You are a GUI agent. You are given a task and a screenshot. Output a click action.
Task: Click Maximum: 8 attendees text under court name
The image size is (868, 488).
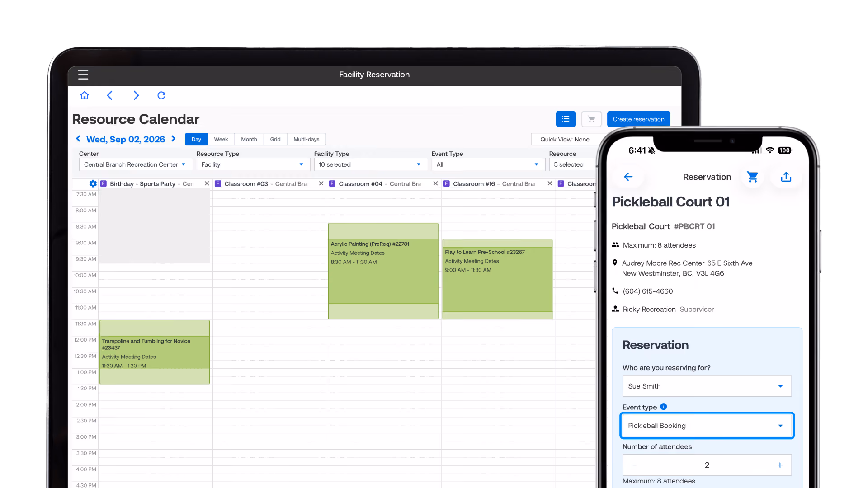tap(659, 245)
